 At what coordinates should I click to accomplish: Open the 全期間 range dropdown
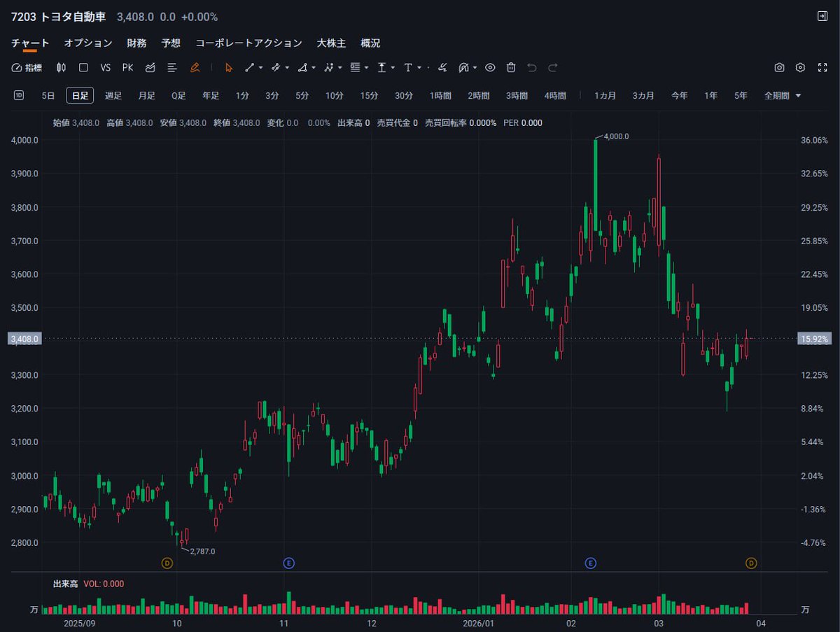[x=783, y=96]
